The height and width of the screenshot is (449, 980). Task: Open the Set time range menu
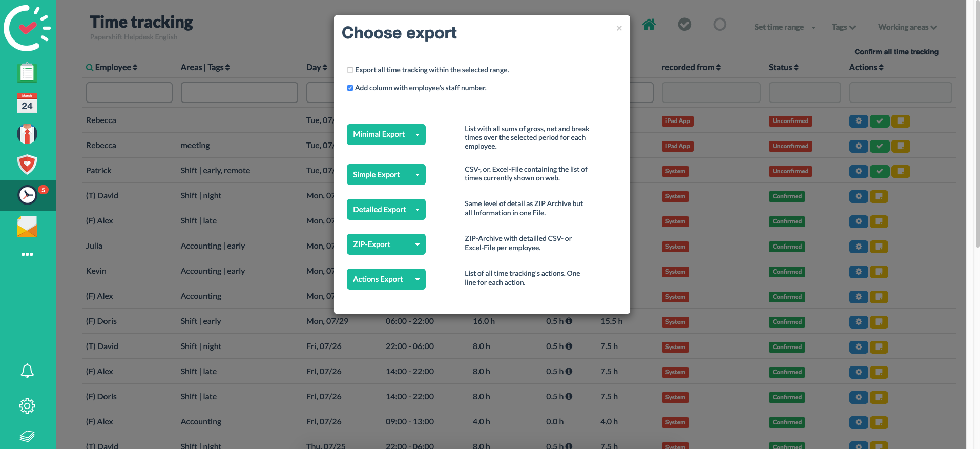coord(784,27)
